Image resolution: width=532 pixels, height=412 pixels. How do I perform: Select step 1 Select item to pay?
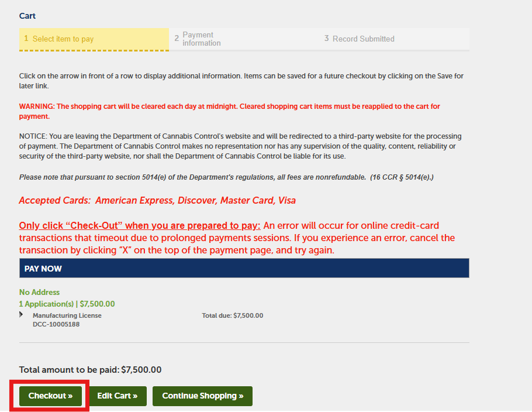94,39
